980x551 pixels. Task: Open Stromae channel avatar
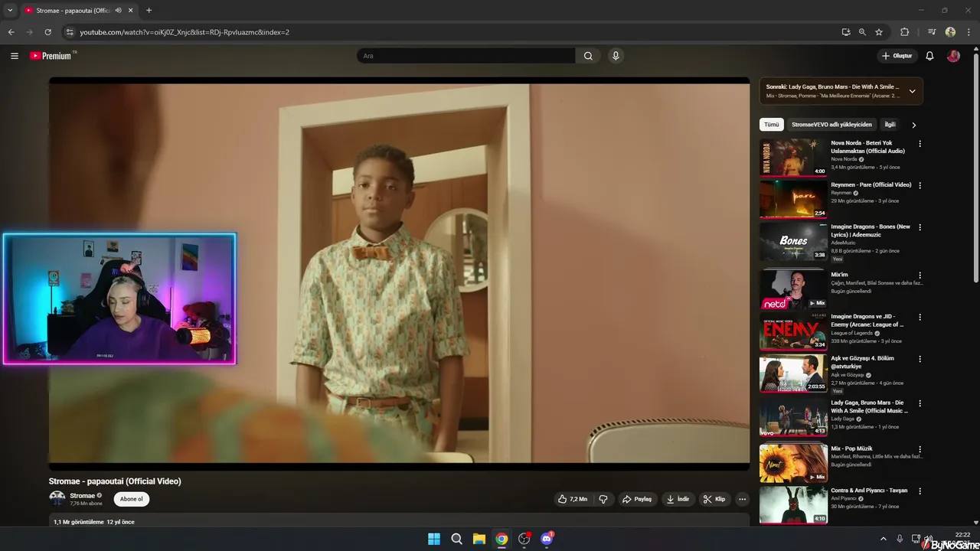click(57, 498)
